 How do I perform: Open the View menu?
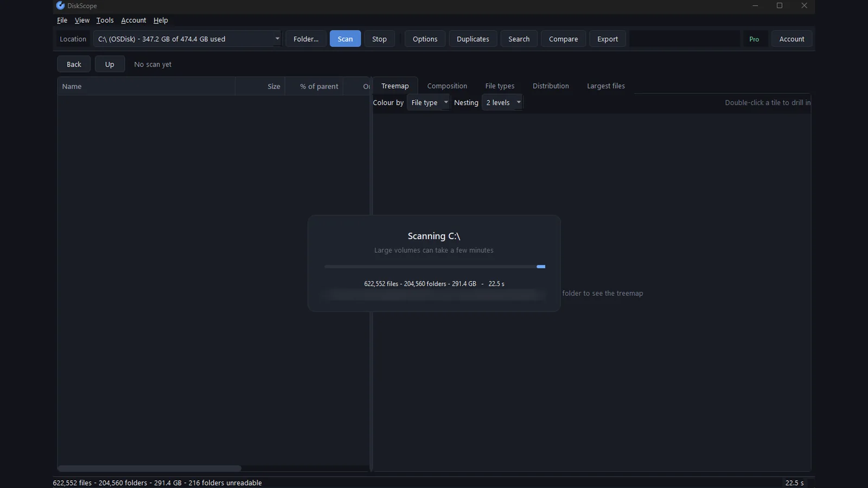82,20
